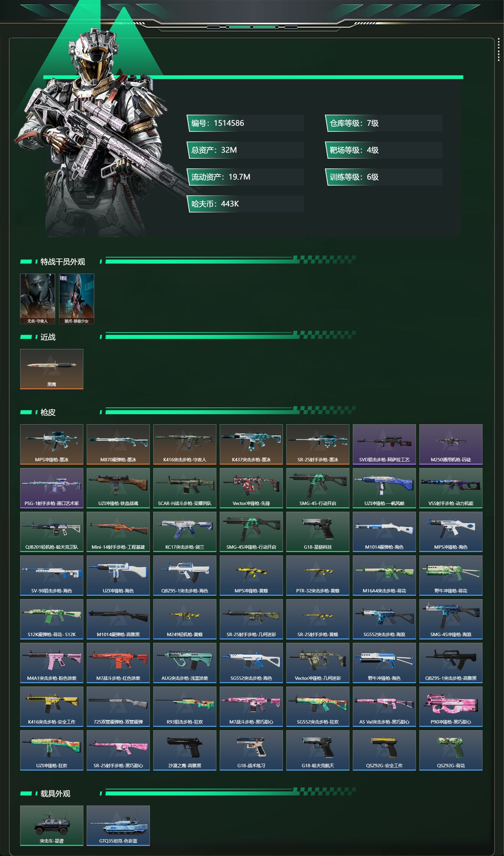Select the M870霰弹枪-墨冰 shotgun skin

tap(118, 444)
